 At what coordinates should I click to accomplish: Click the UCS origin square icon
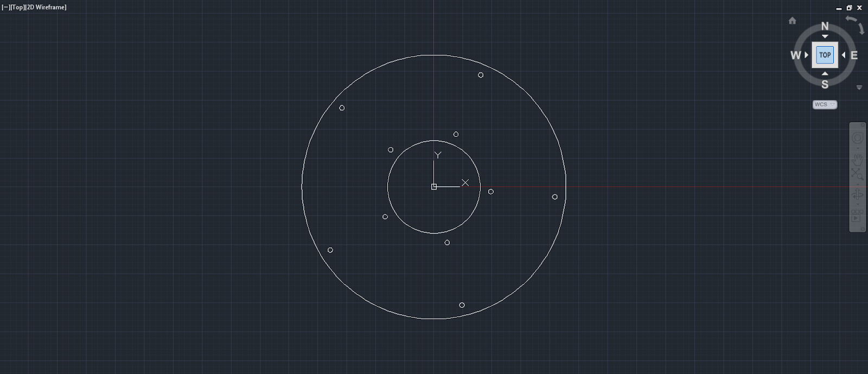point(434,187)
